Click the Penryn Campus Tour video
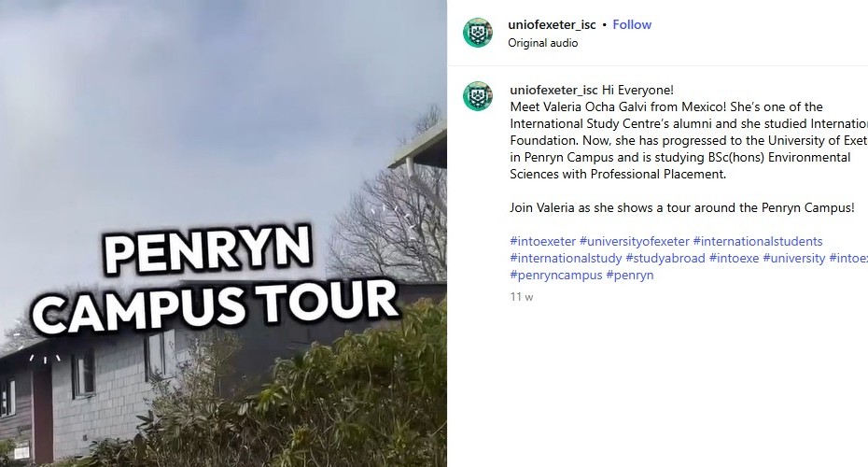Screen dimensions: 868x467 tap(223, 233)
